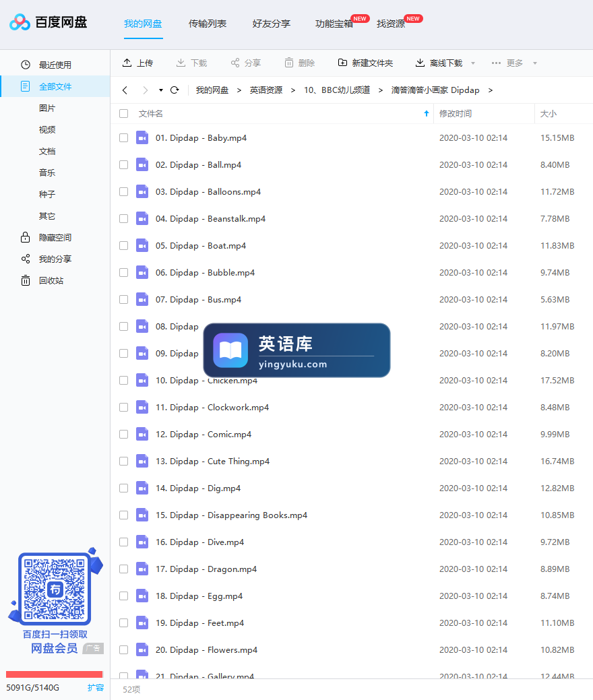Click the arrow after 我的网盘 in breadcrumb
The image size is (593, 700).
[x=239, y=90]
